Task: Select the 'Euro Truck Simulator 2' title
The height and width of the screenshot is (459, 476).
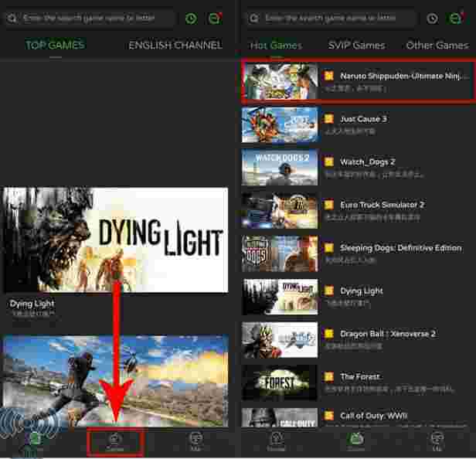Action: 382,205
